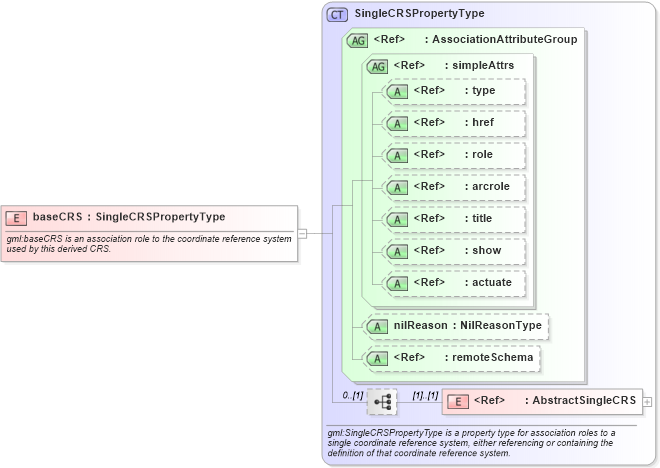The width and height of the screenshot is (660, 468).
Task: Click the AG icon beside AssociationAttributeGroup
Action: [x=357, y=40]
